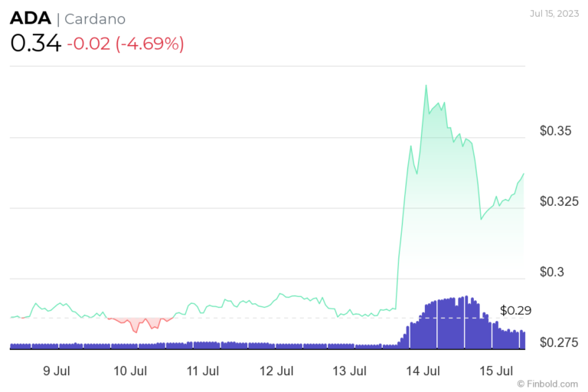
Task: Click the ADA ticker symbol
Action: pyautogui.click(x=31, y=19)
